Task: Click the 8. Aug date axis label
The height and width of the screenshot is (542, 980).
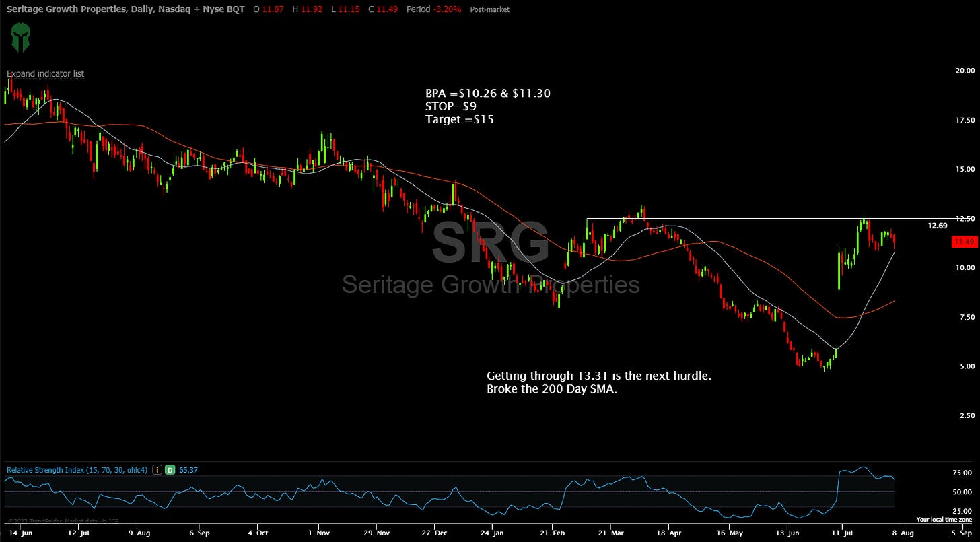Action: pos(904,533)
